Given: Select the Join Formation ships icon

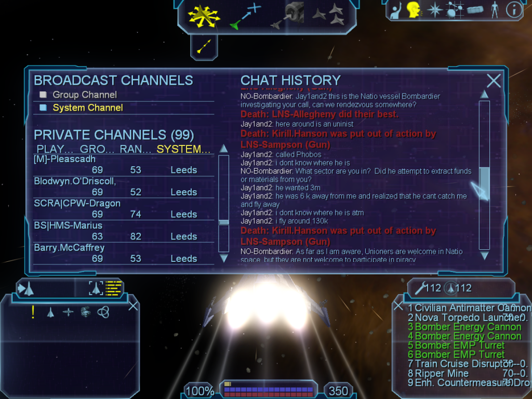Looking at the screenshot, I should [x=328, y=14].
